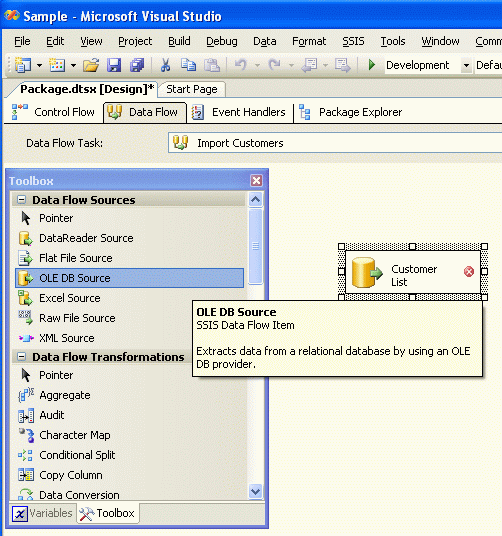Open the Import Customers task dropdown
Viewport: 502px width, 536px height.
pos(335,143)
